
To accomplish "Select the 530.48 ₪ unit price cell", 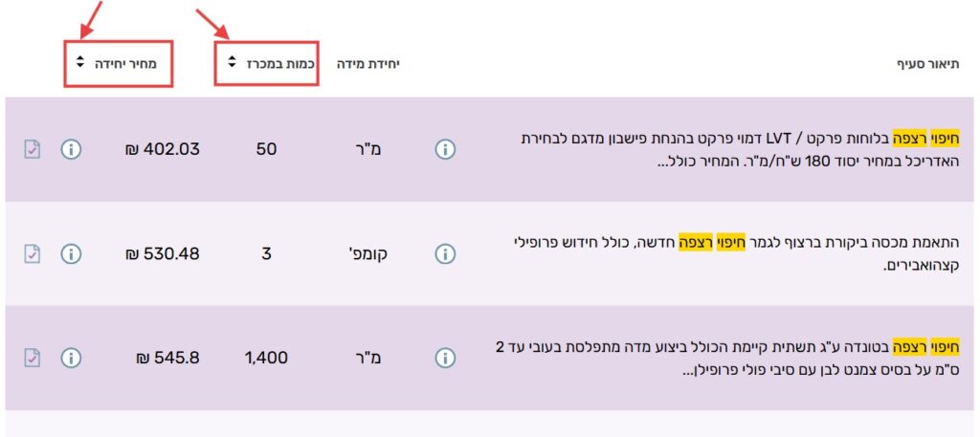I will (x=162, y=253).
